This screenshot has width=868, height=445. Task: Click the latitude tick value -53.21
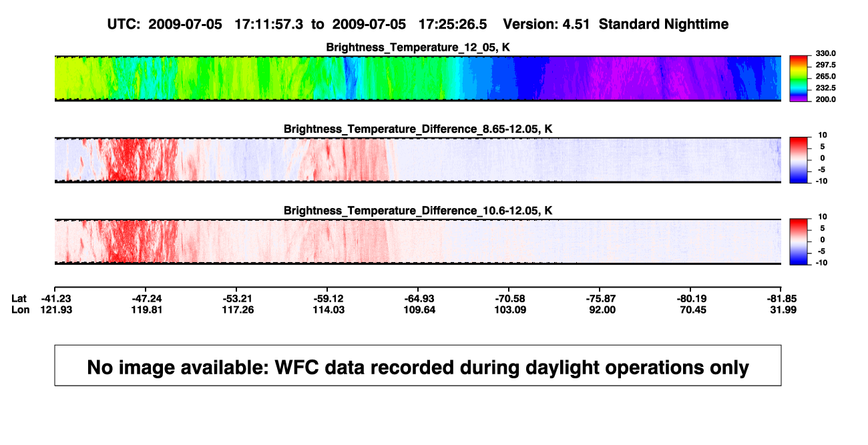[x=238, y=298]
